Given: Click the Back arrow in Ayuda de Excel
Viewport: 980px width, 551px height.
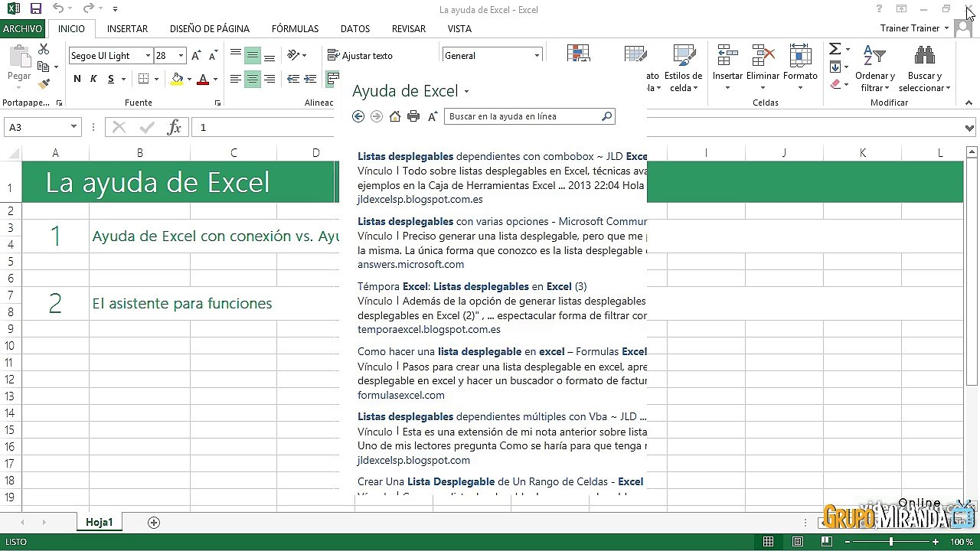Looking at the screenshot, I should (x=358, y=116).
